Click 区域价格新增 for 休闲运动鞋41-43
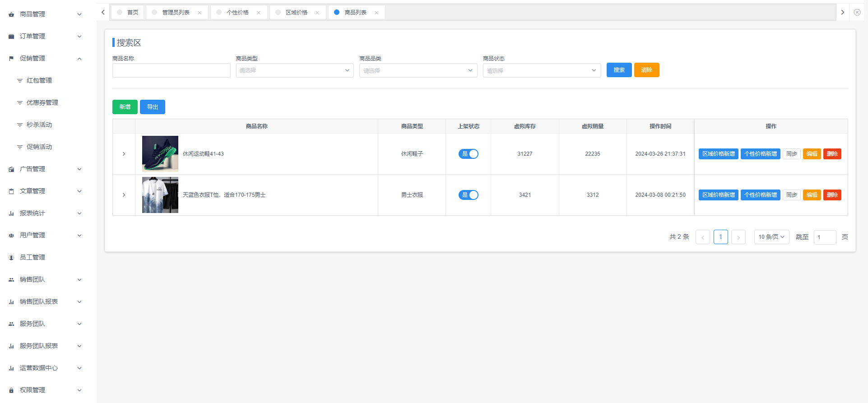 [719, 154]
